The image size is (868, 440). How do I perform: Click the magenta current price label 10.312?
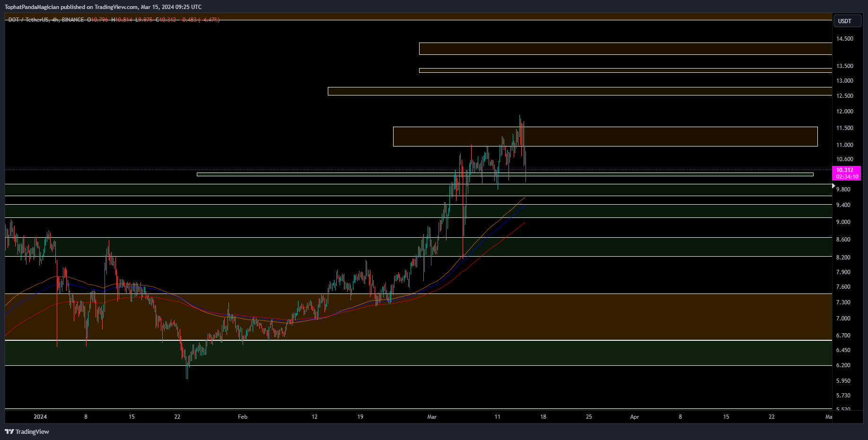click(845, 170)
